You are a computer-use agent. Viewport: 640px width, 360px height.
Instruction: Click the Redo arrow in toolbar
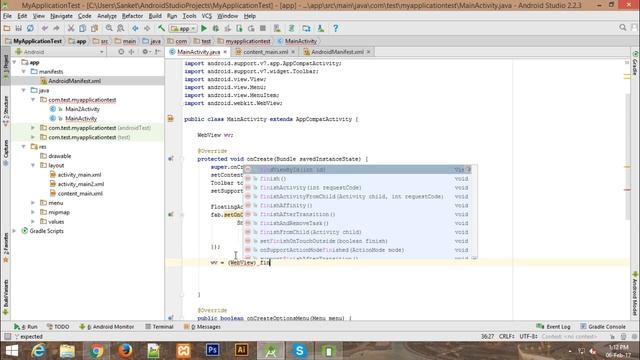point(56,28)
